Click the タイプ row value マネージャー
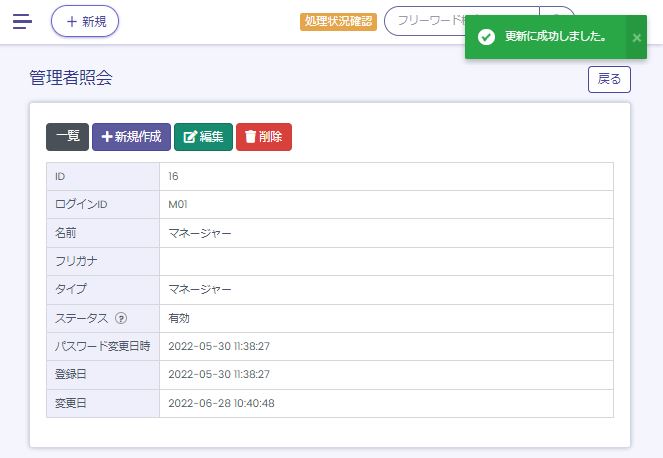Image resolution: width=663 pixels, height=458 pixels. (200, 290)
